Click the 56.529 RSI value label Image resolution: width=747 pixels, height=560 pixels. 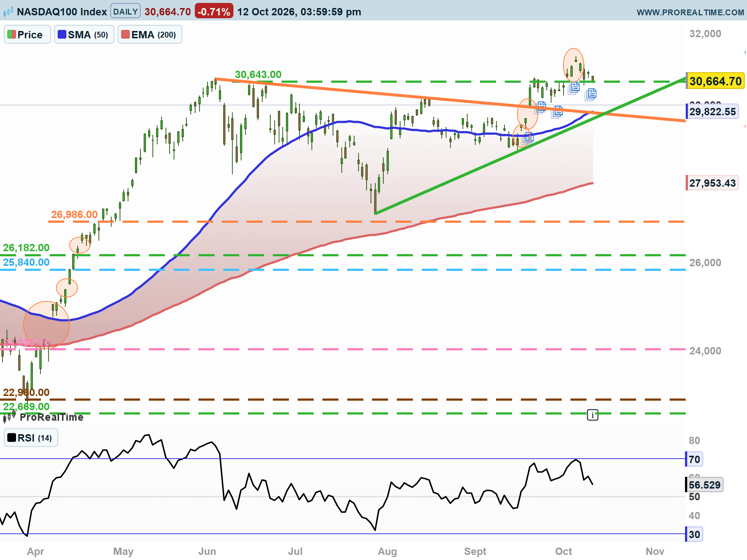pyautogui.click(x=704, y=485)
